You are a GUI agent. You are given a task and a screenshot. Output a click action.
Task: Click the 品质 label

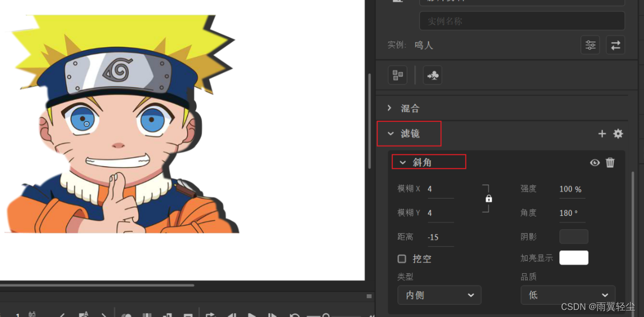(529, 276)
